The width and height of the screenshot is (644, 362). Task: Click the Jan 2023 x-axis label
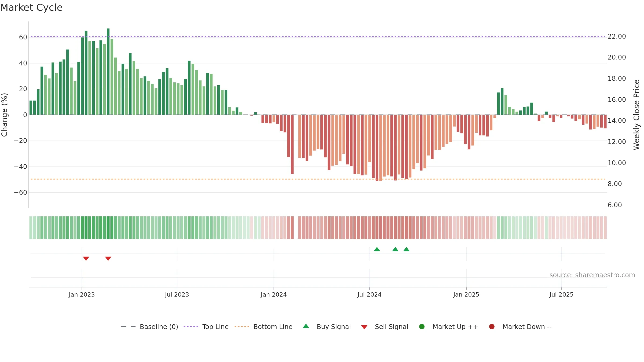tap(82, 295)
